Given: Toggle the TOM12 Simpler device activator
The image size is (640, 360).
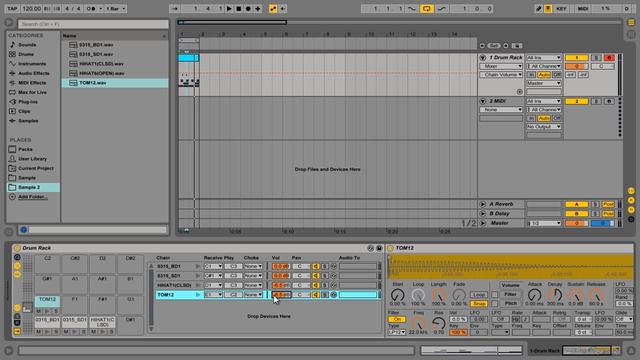Looking at the screenshot, I should [390, 248].
